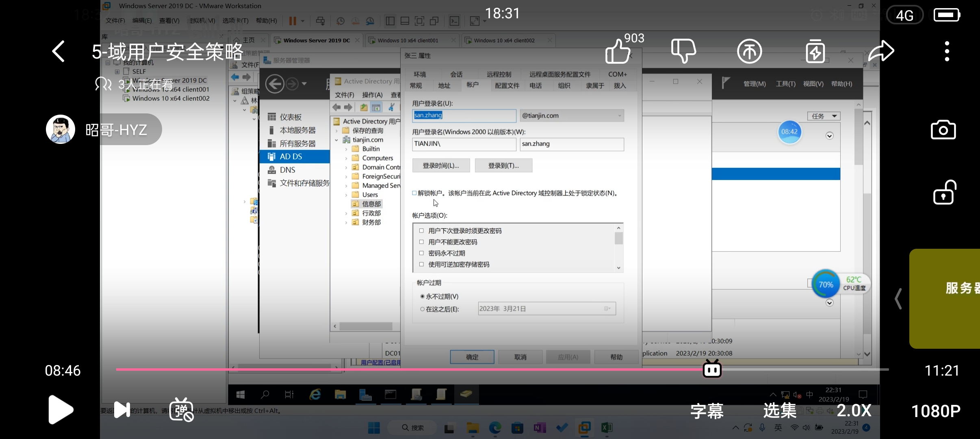Check 使用可逆加密存储密码 option
This screenshot has width=980, height=439.
(x=421, y=264)
